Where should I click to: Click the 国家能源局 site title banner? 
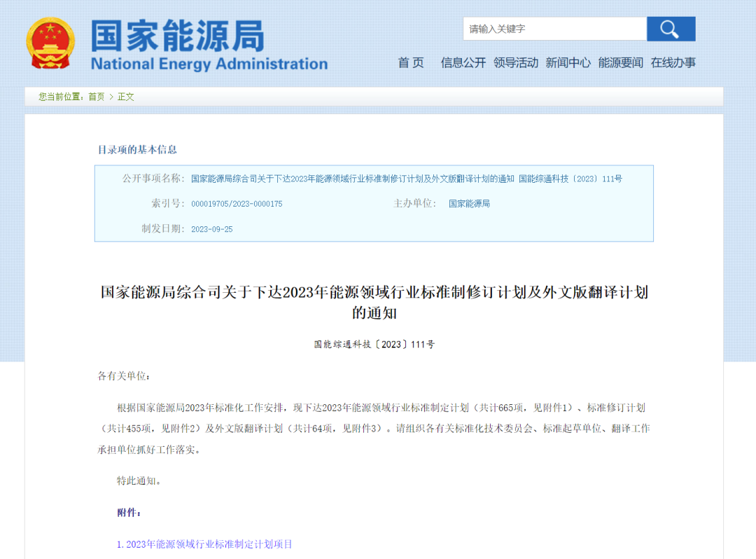(177, 36)
